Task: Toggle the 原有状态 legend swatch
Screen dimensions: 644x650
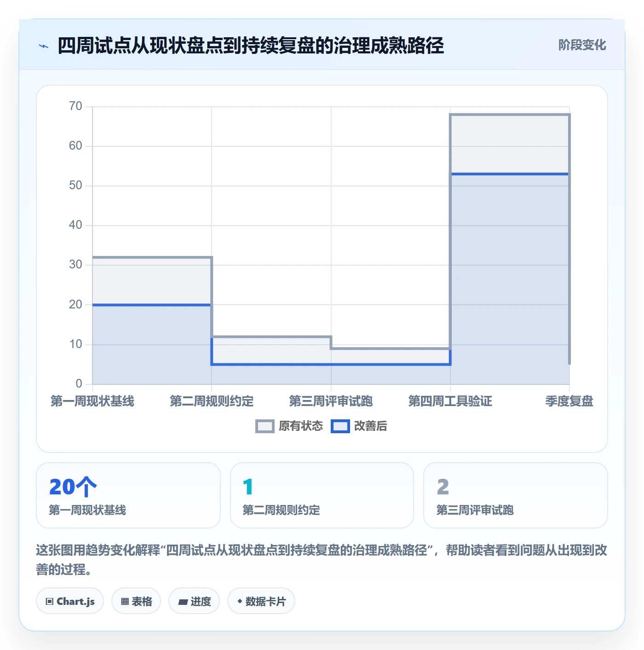Action: click(x=265, y=426)
